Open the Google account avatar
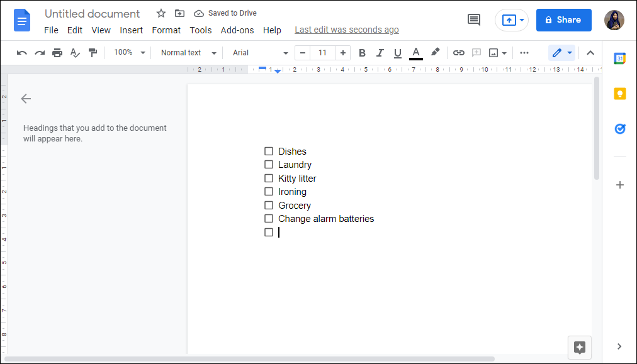Screen dimensions: 637x364 coord(614,20)
